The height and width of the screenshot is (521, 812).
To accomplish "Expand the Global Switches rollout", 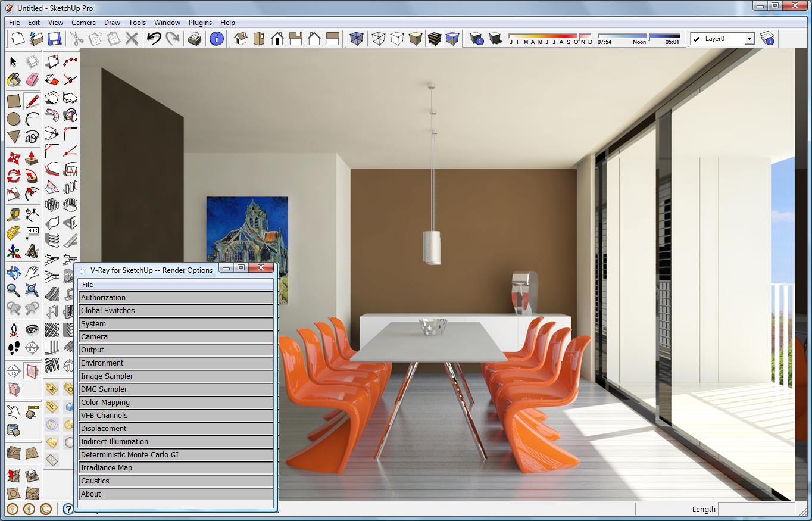I will tap(176, 311).
